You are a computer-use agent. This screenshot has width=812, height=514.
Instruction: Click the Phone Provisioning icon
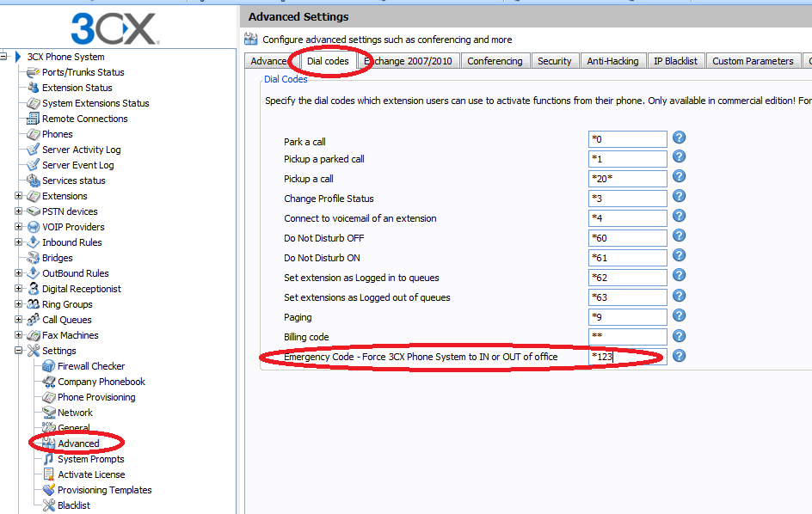click(x=49, y=397)
